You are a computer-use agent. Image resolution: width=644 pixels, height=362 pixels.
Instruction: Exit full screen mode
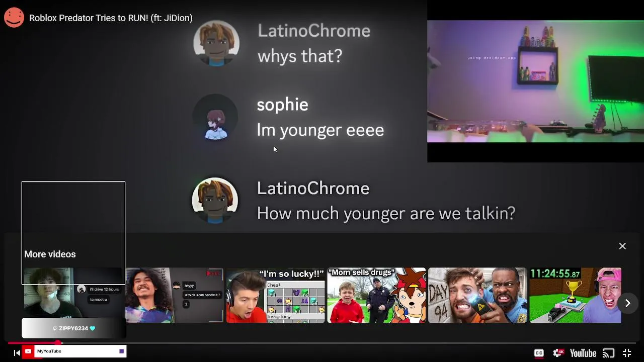click(x=627, y=353)
